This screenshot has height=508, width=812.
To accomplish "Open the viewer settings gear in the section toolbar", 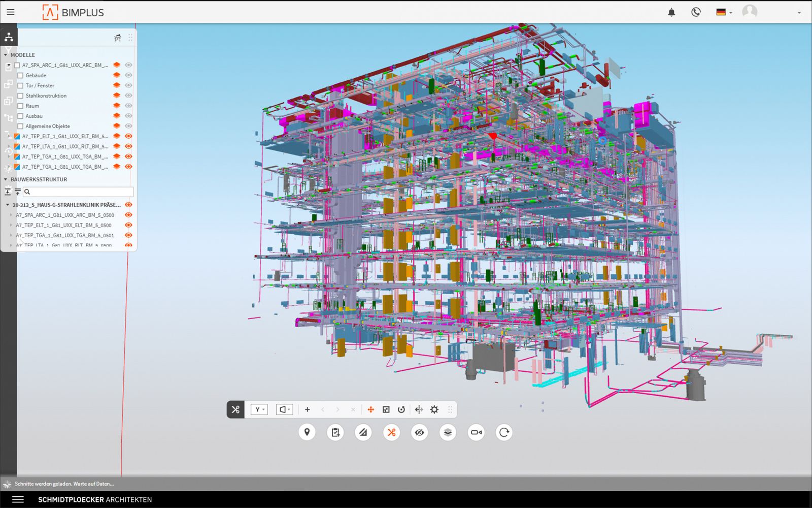I will coord(434,409).
